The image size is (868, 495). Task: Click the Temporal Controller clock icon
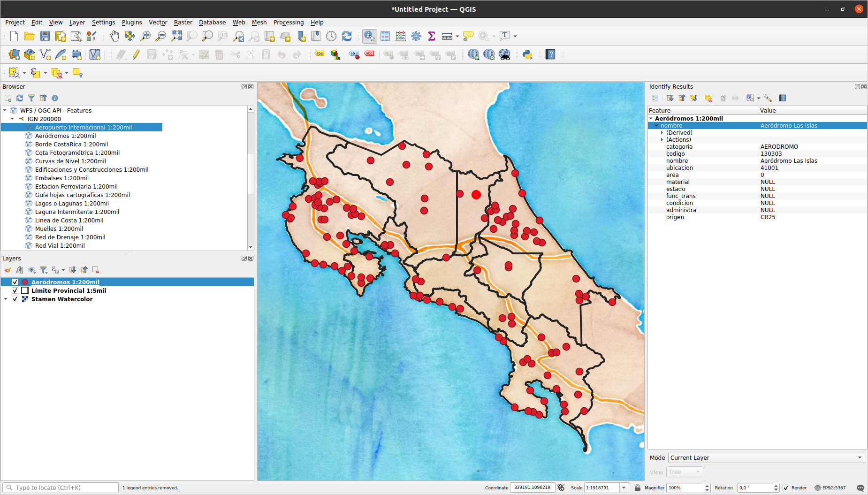(x=331, y=36)
